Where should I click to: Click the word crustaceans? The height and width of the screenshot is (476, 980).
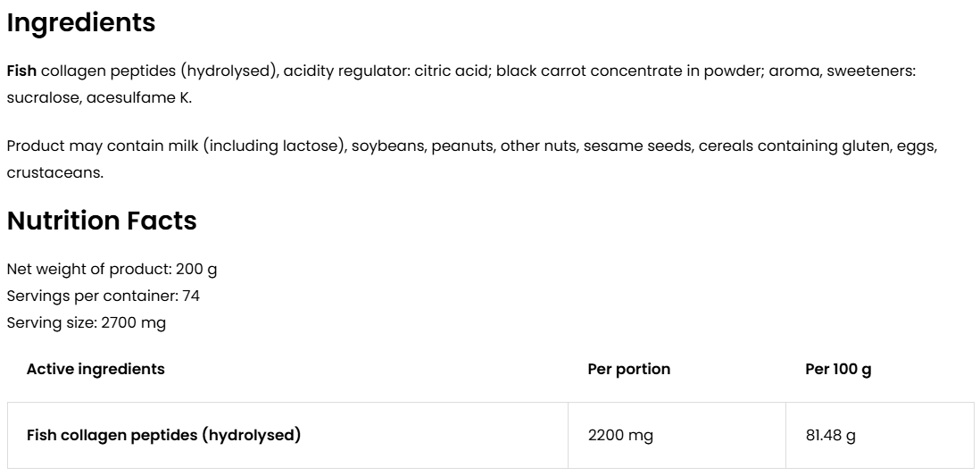[x=55, y=173]
